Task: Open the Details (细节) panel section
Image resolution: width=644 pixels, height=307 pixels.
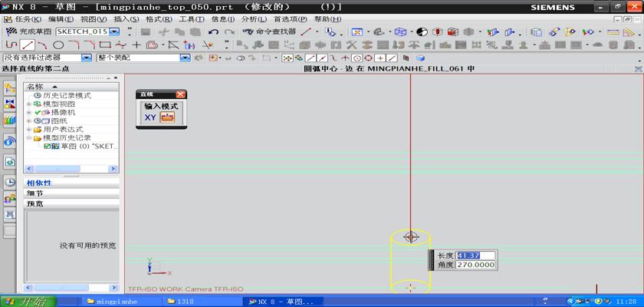Action: click(x=71, y=193)
